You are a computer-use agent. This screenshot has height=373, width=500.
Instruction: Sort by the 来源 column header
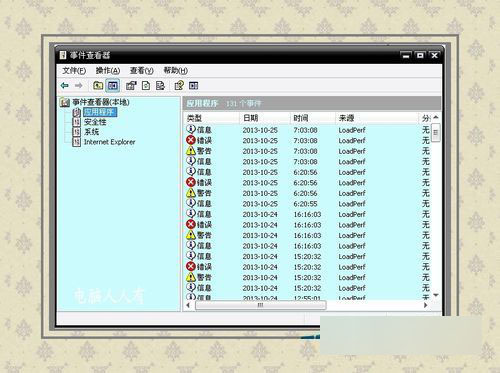[377, 118]
